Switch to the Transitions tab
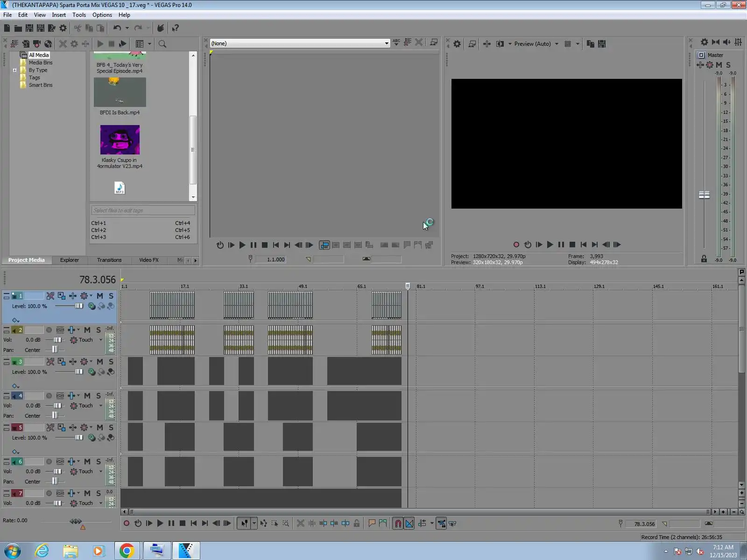 [x=109, y=260]
